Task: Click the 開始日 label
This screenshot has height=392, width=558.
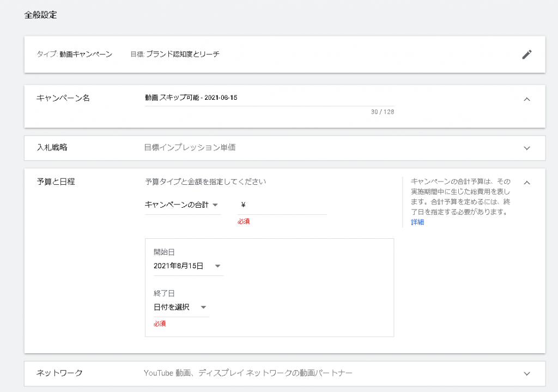Action: click(164, 252)
